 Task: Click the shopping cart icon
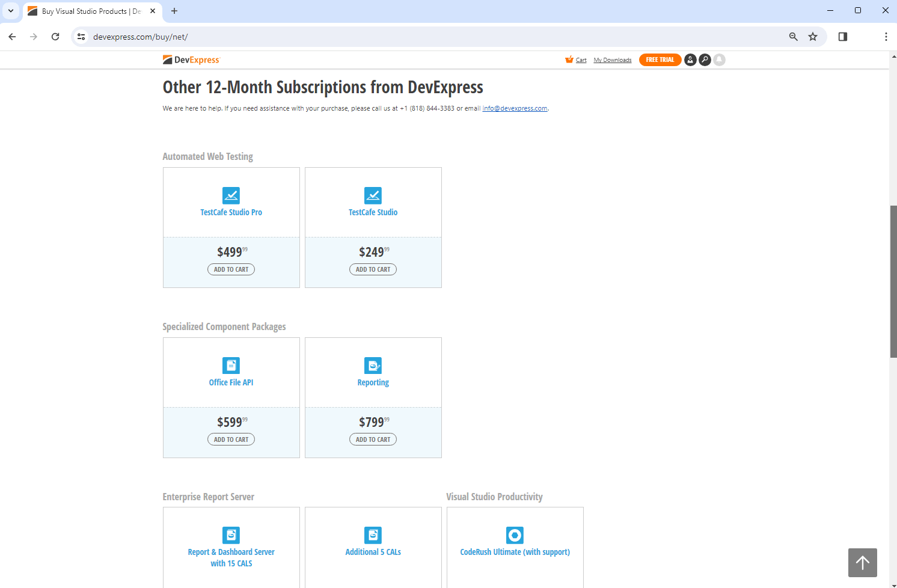[x=569, y=60]
